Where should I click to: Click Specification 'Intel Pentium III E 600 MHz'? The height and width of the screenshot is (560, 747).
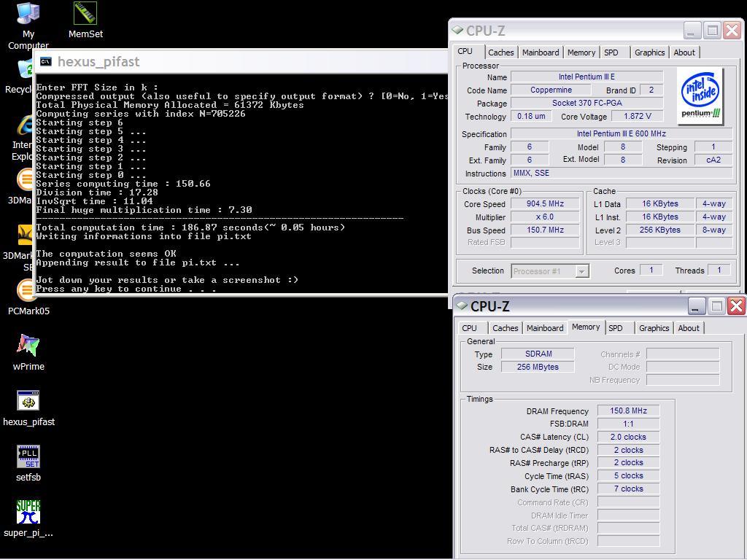pyautogui.click(x=622, y=134)
